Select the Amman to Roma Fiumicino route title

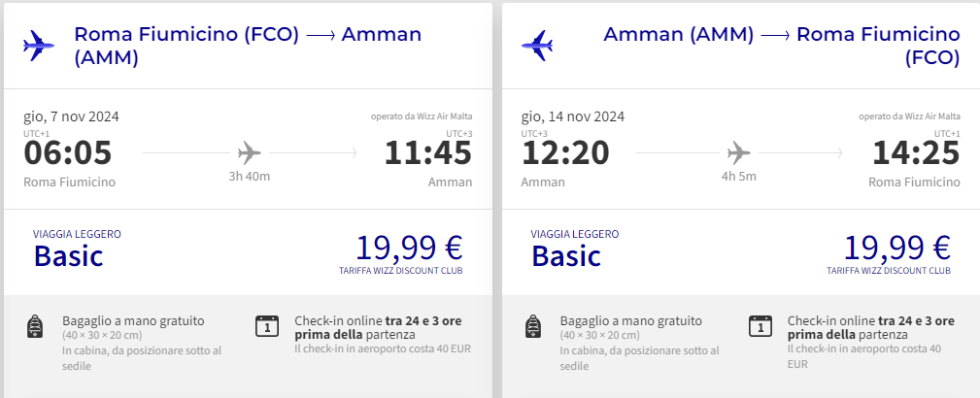click(781, 46)
